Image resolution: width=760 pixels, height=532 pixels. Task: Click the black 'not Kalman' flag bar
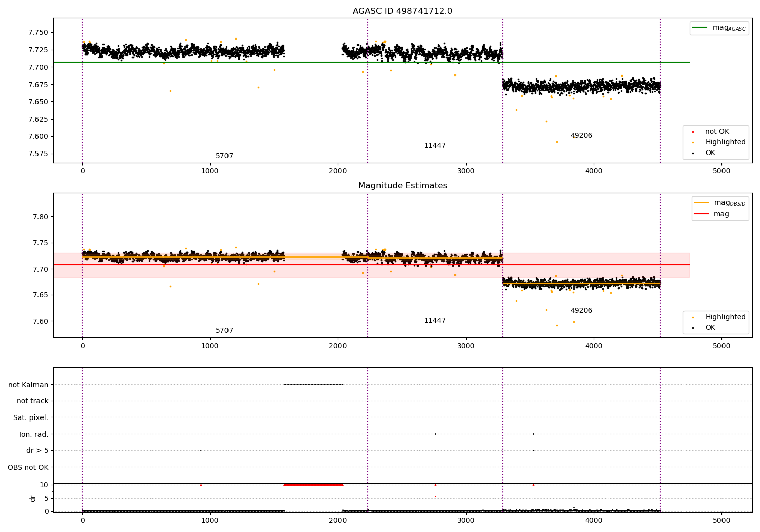pyautogui.click(x=313, y=384)
